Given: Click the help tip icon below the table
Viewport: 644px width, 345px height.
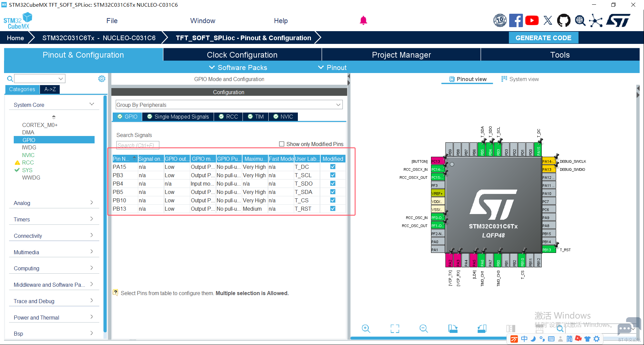Looking at the screenshot, I should click(115, 292).
